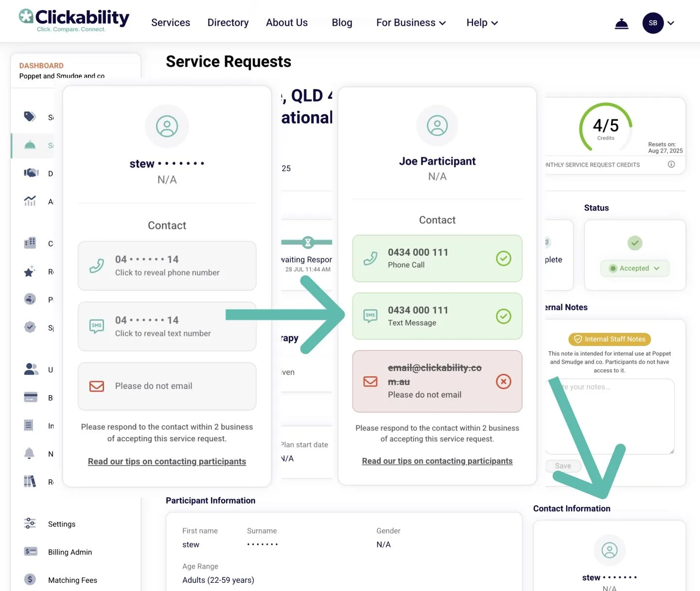Viewport: 700px width, 591px height.
Task: Click the 0434 000 111 Phone Call card
Action: 437,259
